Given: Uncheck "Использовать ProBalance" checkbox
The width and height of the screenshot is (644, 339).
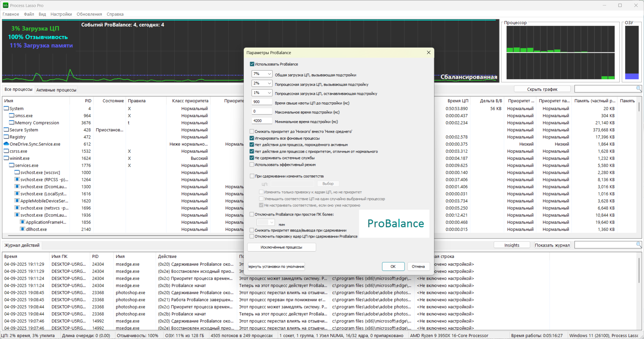Looking at the screenshot, I should (x=252, y=64).
